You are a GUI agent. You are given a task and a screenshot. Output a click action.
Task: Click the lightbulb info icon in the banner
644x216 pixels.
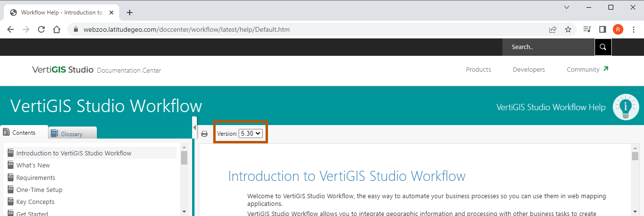(x=626, y=107)
